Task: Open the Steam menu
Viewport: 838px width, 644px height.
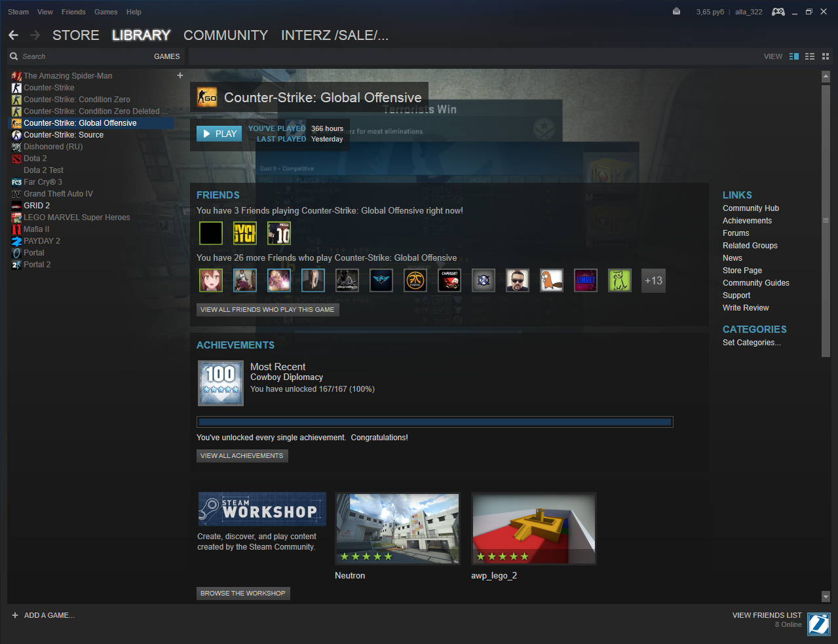Action: [18, 12]
